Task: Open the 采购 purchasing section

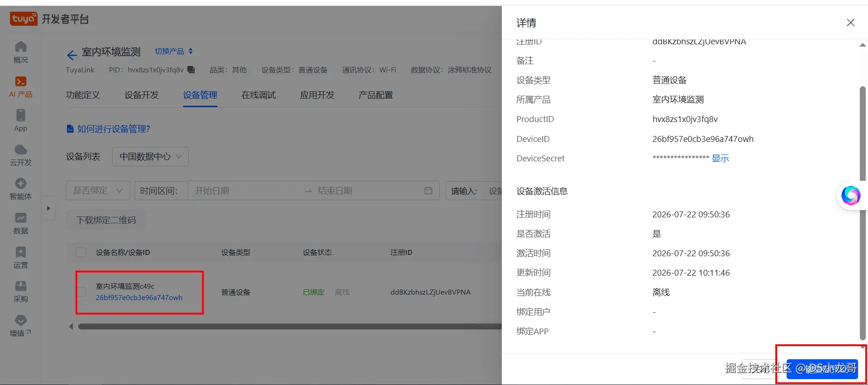Action: tap(20, 291)
